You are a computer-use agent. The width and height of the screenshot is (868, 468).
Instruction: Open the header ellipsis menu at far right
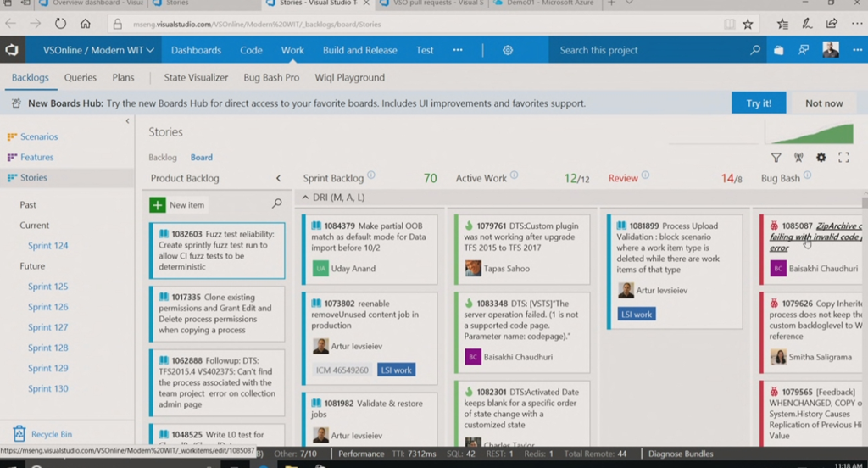click(858, 50)
